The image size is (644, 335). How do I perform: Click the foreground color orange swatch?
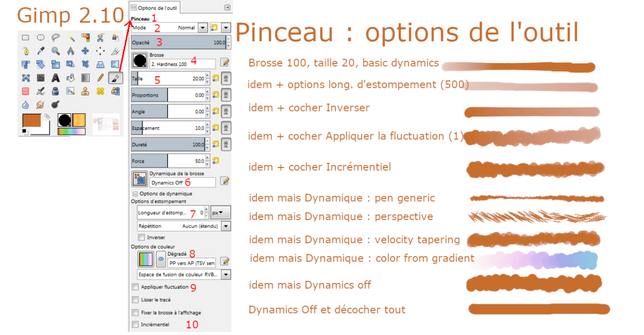(33, 121)
